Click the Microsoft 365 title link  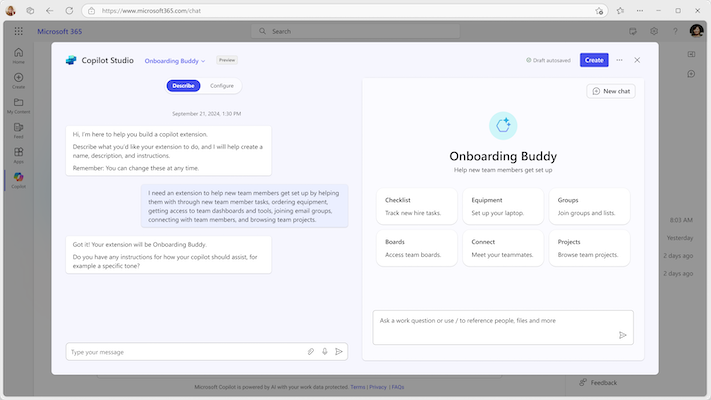tap(59, 31)
